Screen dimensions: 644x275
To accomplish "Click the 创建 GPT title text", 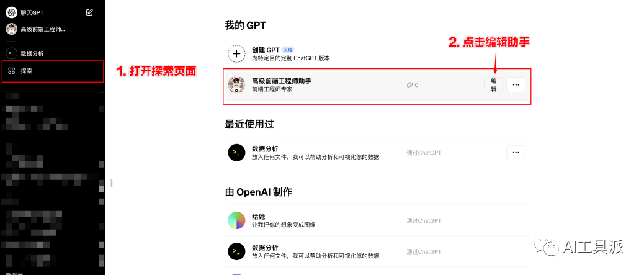I will 266,50.
